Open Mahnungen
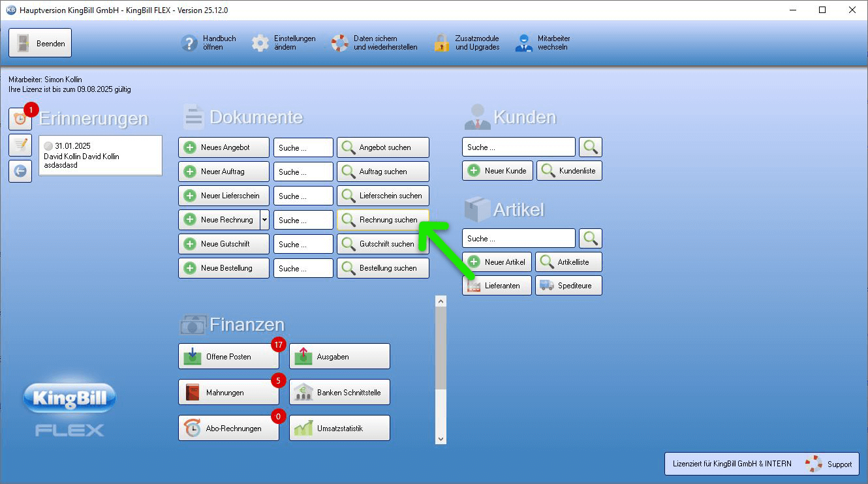 pyautogui.click(x=229, y=393)
